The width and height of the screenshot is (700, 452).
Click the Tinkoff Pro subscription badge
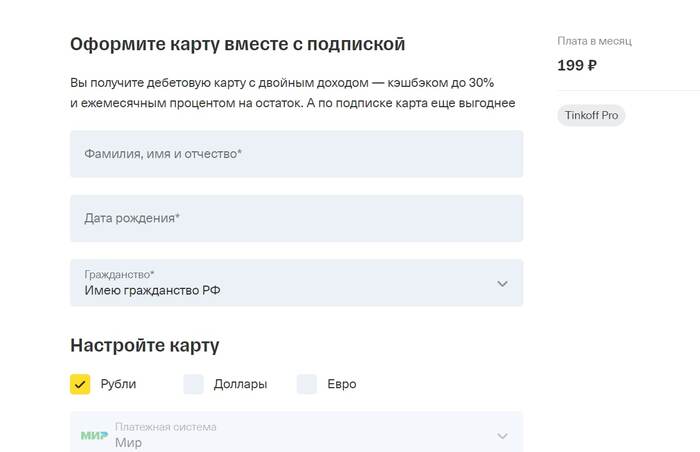590,115
